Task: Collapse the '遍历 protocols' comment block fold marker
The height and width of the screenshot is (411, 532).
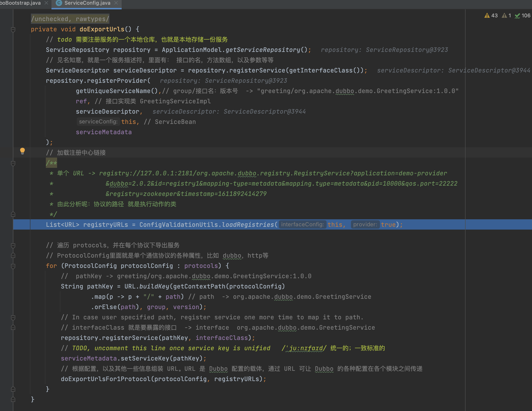Action: [13, 245]
